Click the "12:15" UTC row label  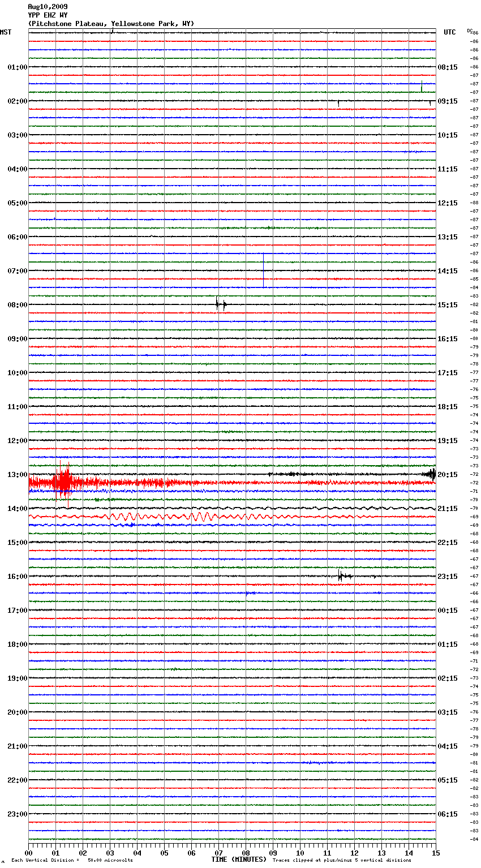tap(448, 203)
